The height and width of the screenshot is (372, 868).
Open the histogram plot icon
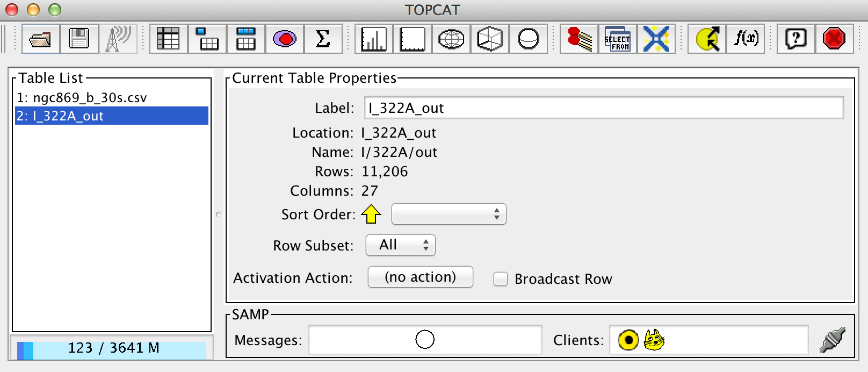coord(374,39)
